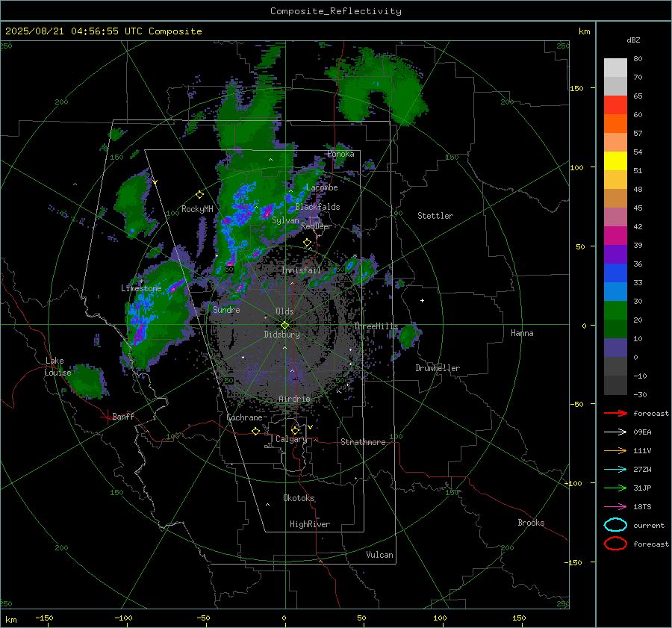Click the red cross marker beside Banff
Image resolution: width=672 pixels, height=628 pixels.
(x=106, y=417)
